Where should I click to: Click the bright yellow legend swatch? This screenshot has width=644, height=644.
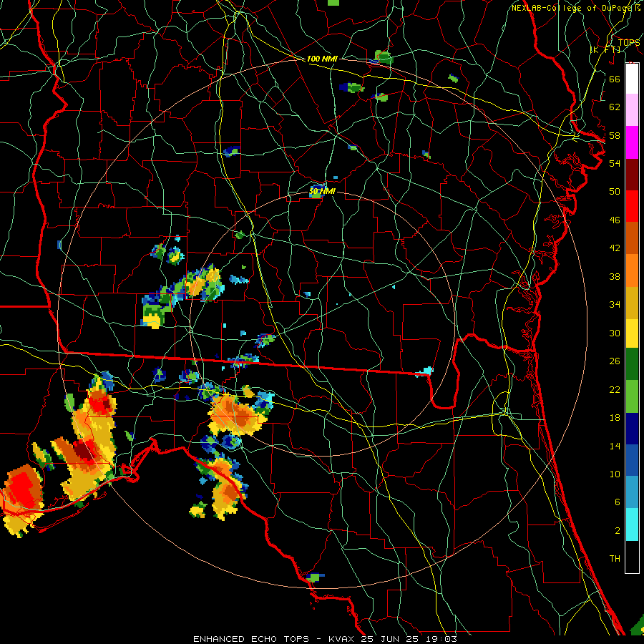tap(632, 333)
